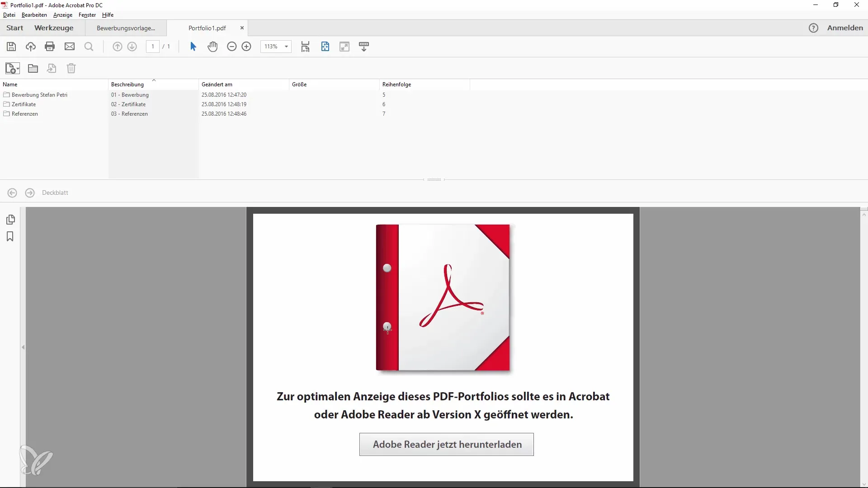Click the '03 - Referenzen' description cell
Viewport: 868px width, 488px height.
coord(129,114)
